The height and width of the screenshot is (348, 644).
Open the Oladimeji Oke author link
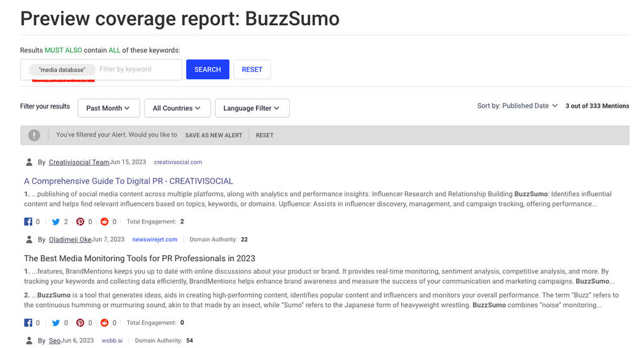coord(70,240)
